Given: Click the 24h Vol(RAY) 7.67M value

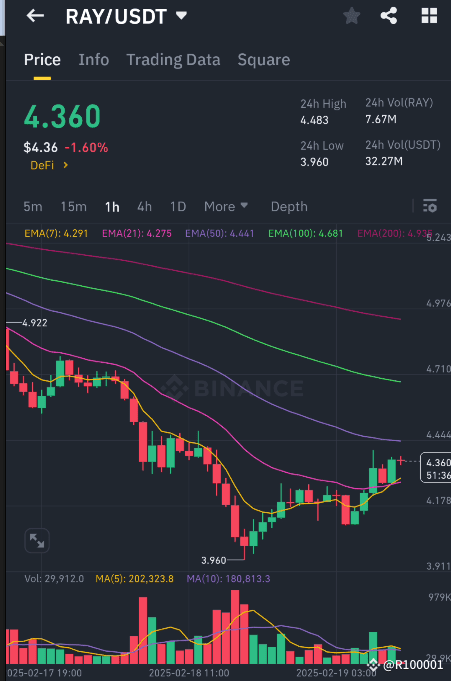Looking at the screenshot, I should point(381,119).
